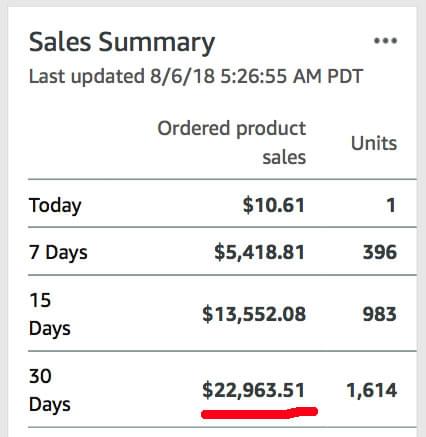
Task: Click the 1,614 units value
Action: (x=372, y=390)
